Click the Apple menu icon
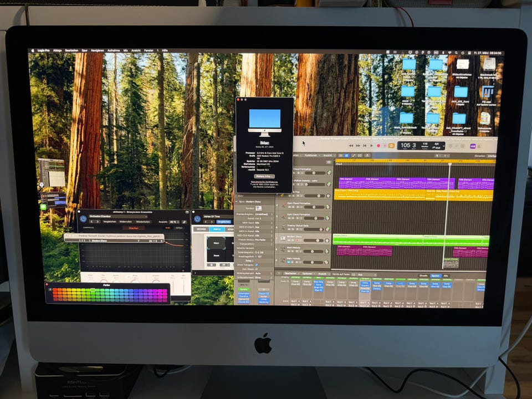Screen dimensions: 532x399 [33, 50]
